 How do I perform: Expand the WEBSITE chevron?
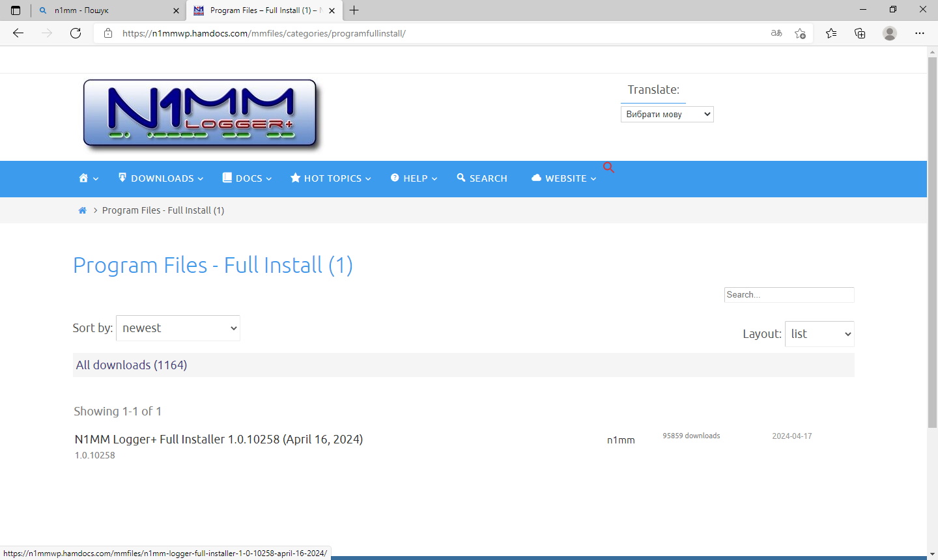click(593, 179)
